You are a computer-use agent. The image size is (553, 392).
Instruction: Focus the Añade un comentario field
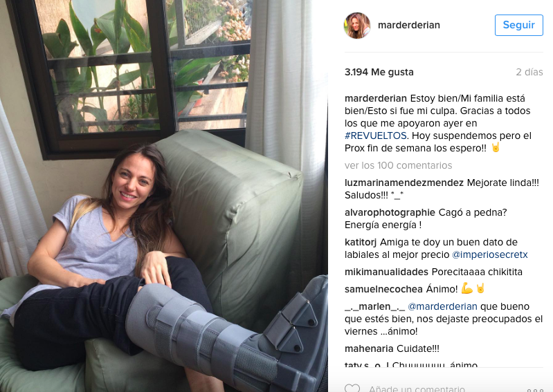click(x=417, y=389)
